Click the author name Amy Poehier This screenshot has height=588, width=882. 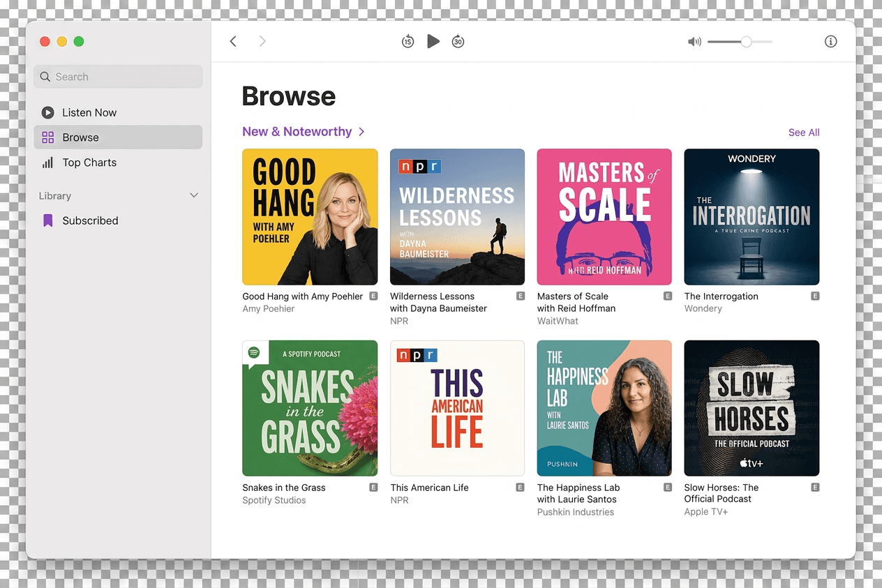tap(269, 309)
